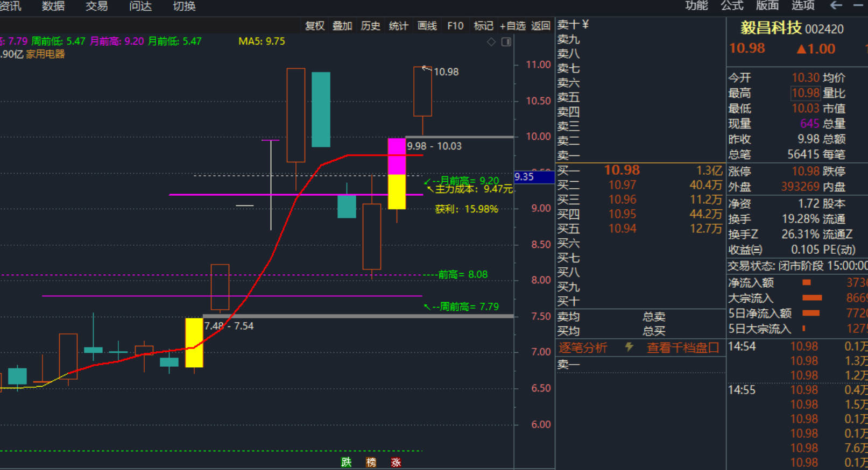Click the ¥ icon beside 卖十
This screenshot has height=470, width=868.
coord(585,24)
